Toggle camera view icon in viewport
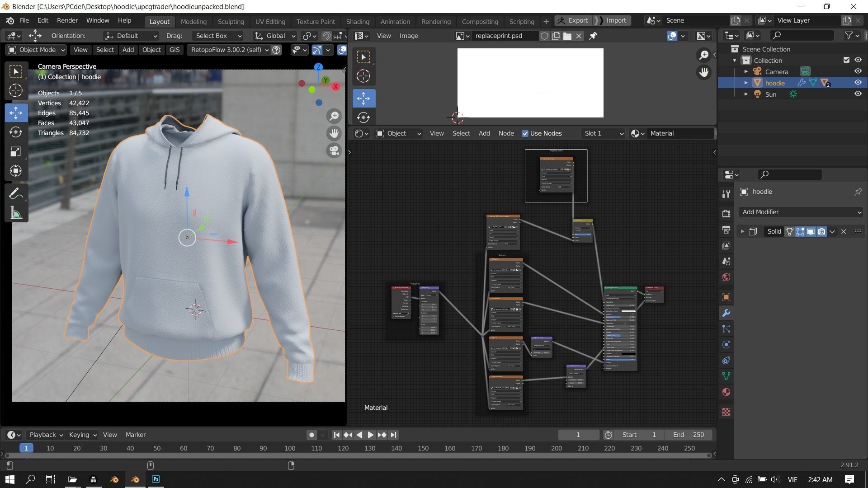Image resolution: width=868 pixels, height=488 pixels. pyautogui.click(x=334, y=150)
